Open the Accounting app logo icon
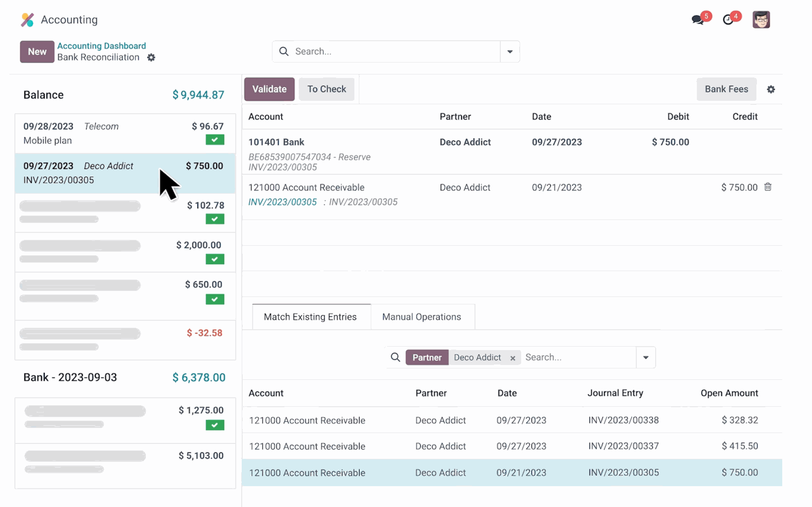Screen dimensions: 812x507 tap(27, 20)
